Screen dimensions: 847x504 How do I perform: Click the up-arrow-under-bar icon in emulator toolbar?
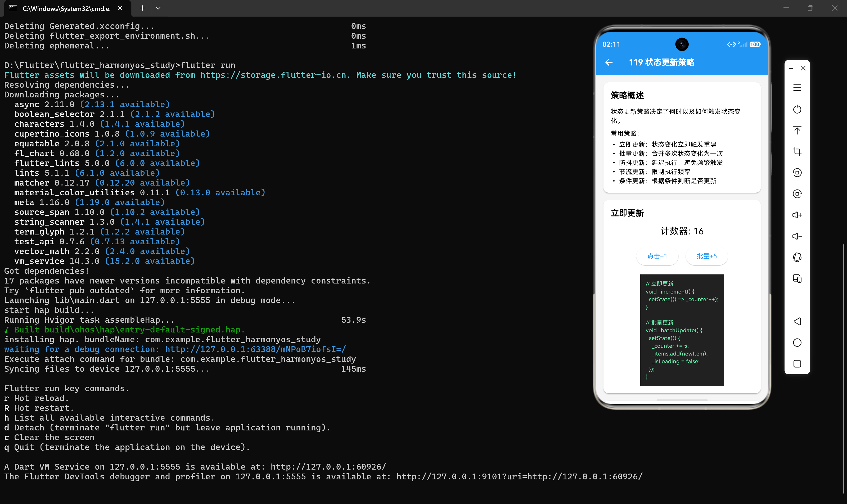[797, 130]
